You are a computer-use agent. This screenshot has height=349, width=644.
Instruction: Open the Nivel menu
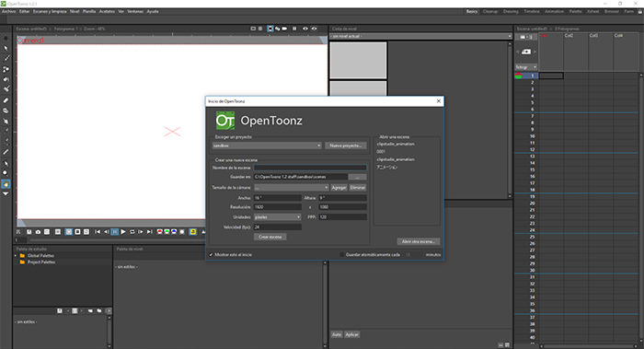click(75, 11)
